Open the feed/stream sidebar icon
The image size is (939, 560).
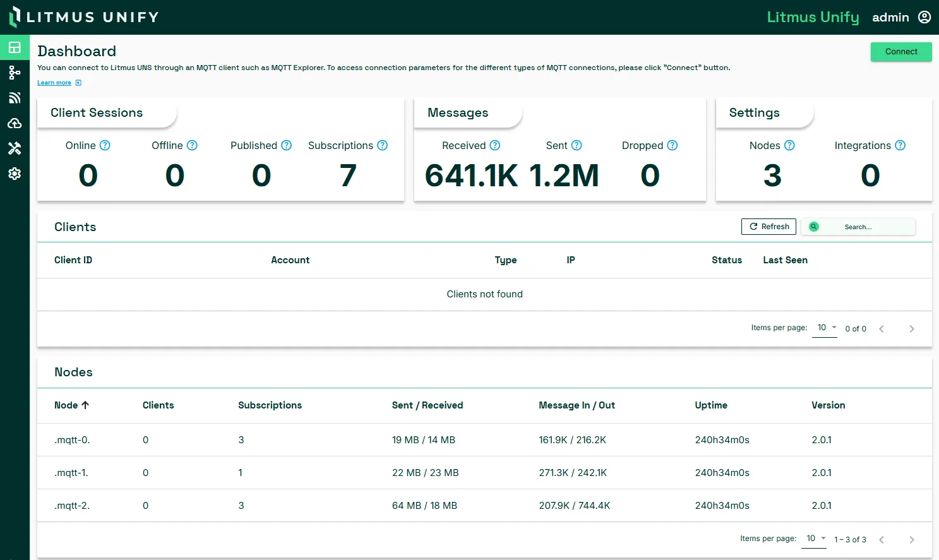click(15, 98)
